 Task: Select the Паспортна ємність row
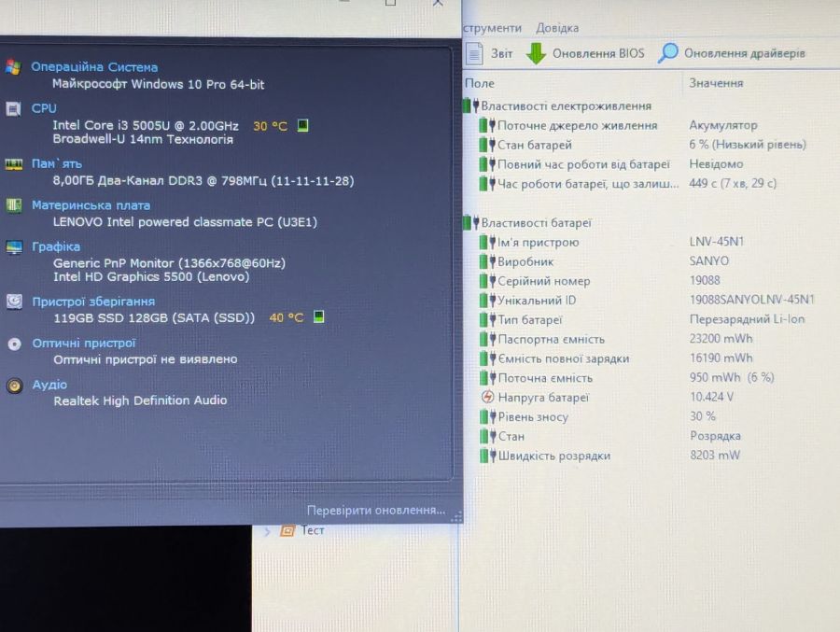pyautogui.click(x=651, y=339)
